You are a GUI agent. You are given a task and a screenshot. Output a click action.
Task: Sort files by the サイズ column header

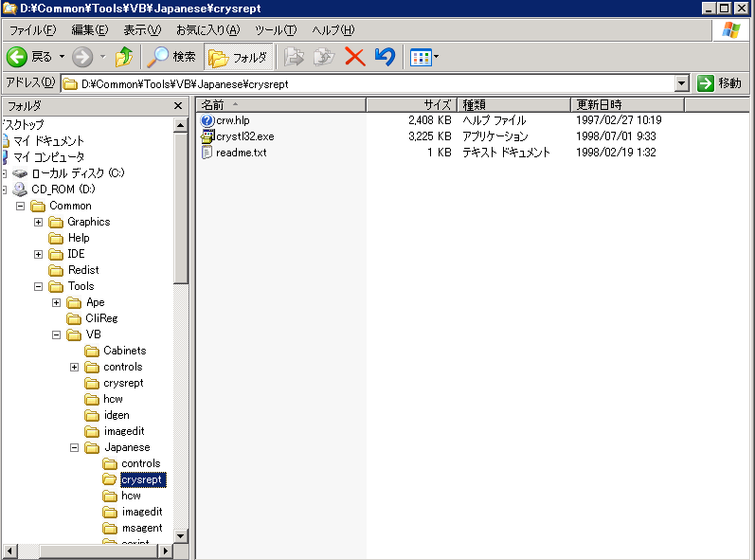[412, 104]
